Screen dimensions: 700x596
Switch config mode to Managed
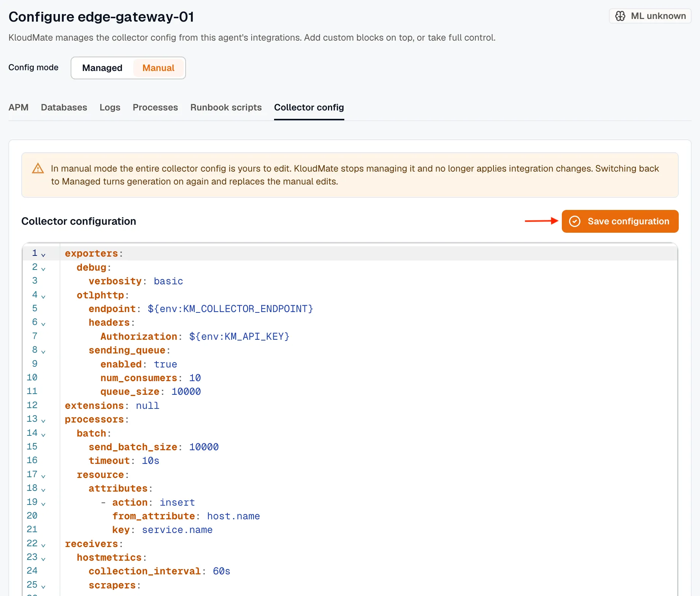coord(102,68)
